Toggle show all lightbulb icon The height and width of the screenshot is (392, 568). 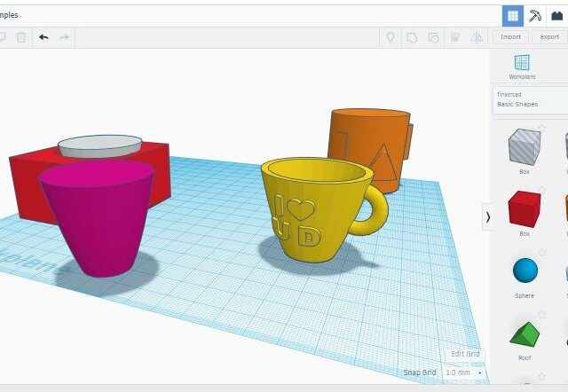(x=389, y=37)
